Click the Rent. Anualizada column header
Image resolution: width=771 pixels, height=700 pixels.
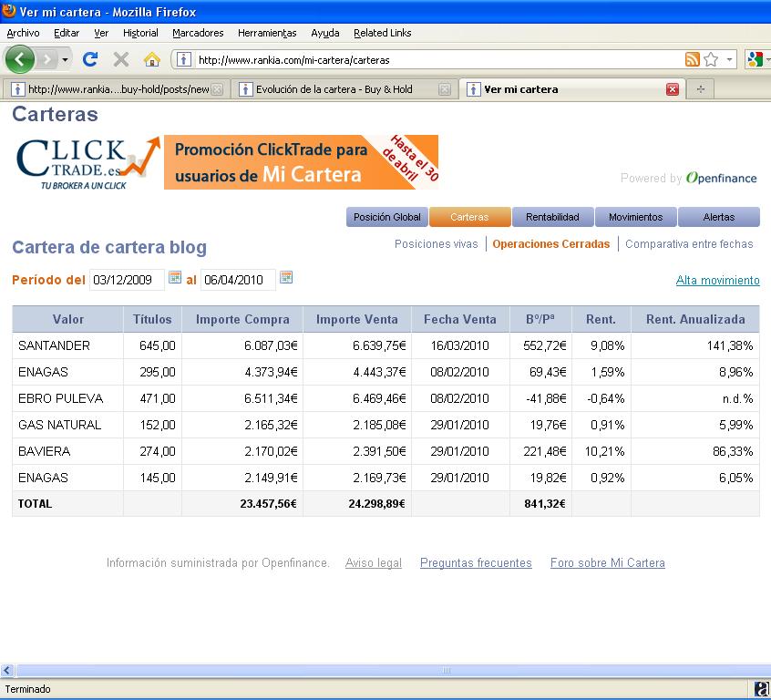pos(695,319)
